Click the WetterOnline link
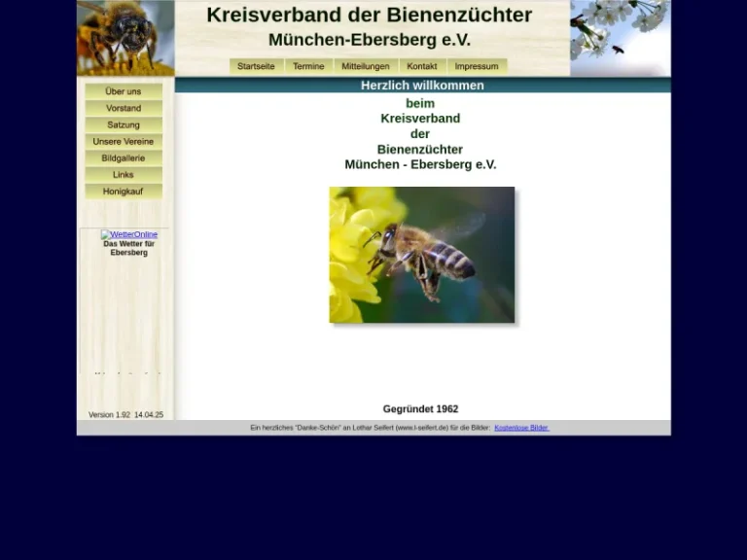 pyautogui.click(x=129, y=234)
